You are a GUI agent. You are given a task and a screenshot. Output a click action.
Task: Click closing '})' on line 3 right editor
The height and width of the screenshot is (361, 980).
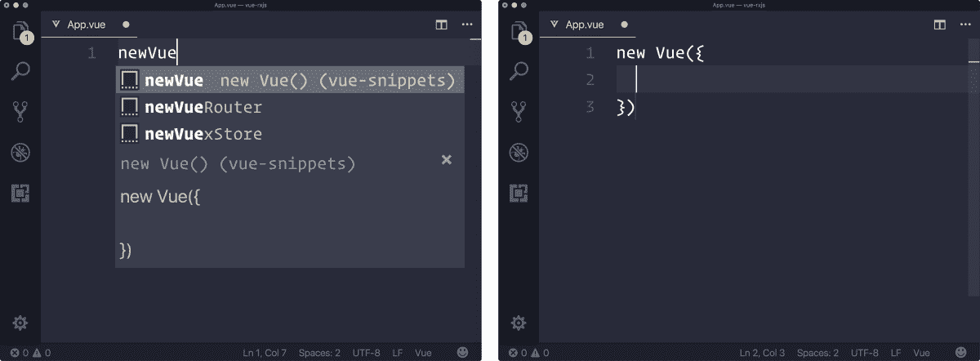click(x=626, y=107)
